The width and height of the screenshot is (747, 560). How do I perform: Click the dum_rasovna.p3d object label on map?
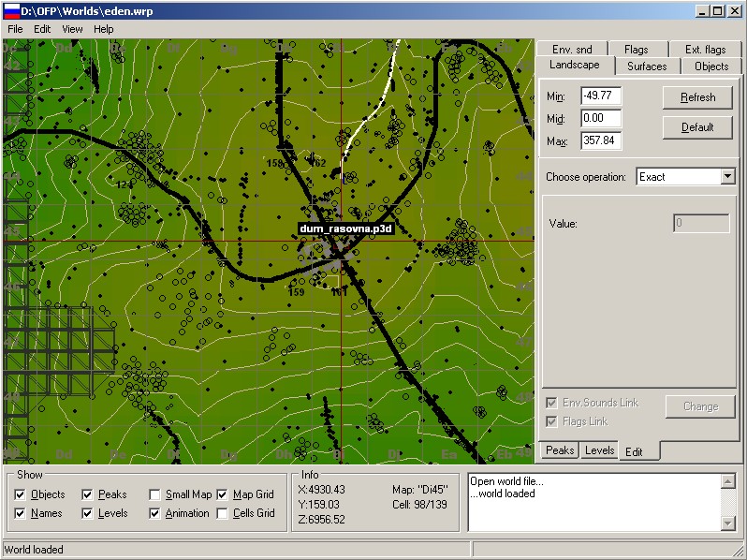coord(344,228)
